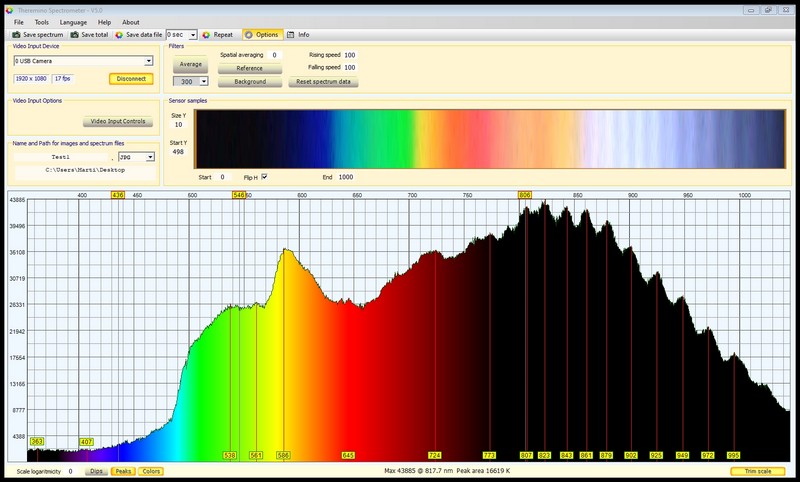The width and height of the screenshot is (800, 482).
Task: Open the USB Camera device dropdown
Action: [x=148, y=61]
